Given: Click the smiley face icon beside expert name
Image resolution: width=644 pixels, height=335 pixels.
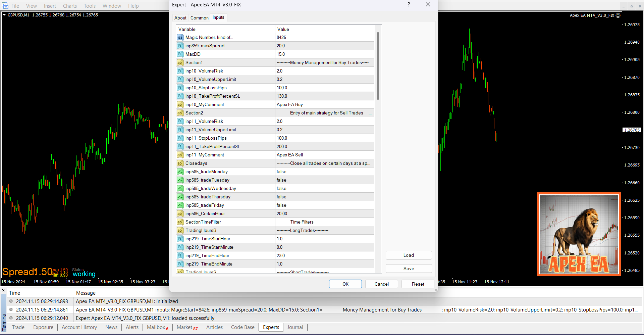Looking at the screenshot, I should pyautogui.click(x=618, y=15).
